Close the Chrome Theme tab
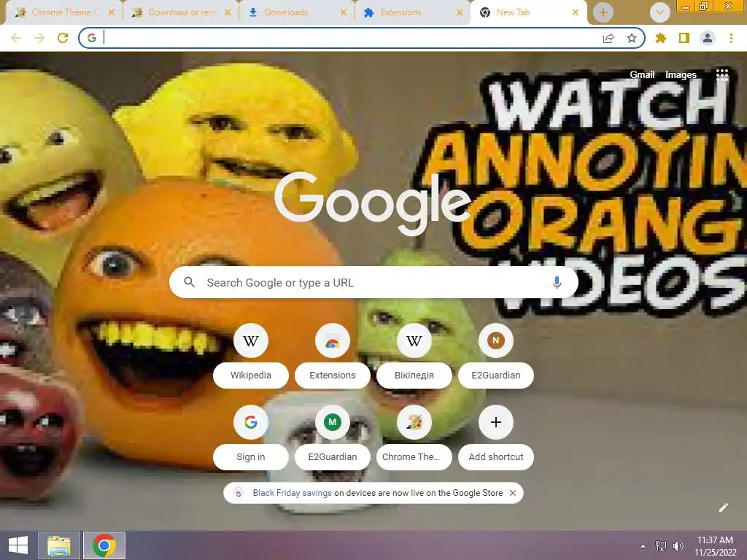The width and height of the screenshot is (747, 560). point(112,12)
